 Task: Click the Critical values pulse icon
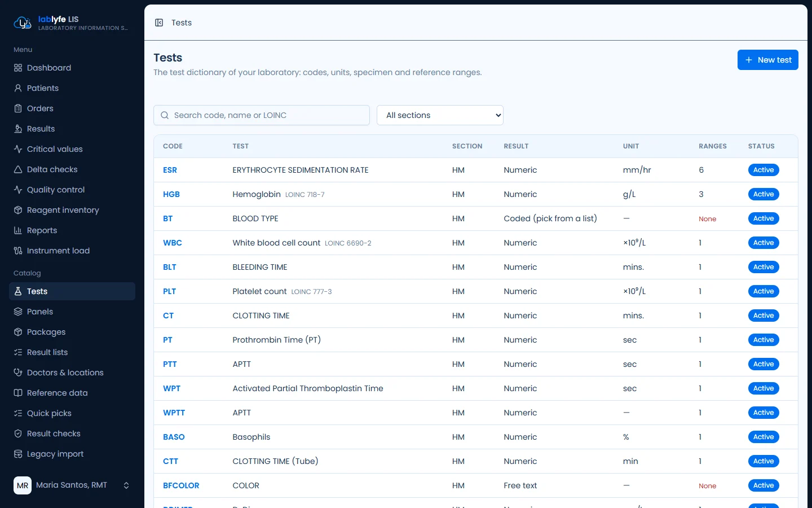point(18,149)
